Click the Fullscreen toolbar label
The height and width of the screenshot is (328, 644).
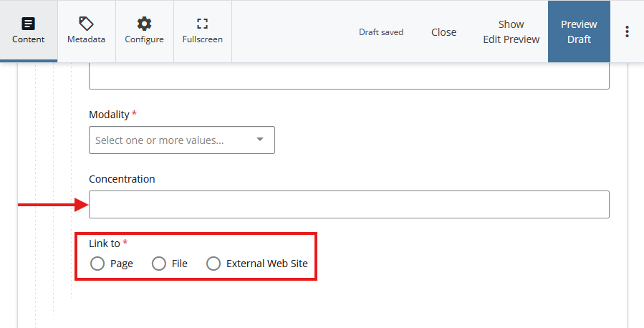[202, 39]
